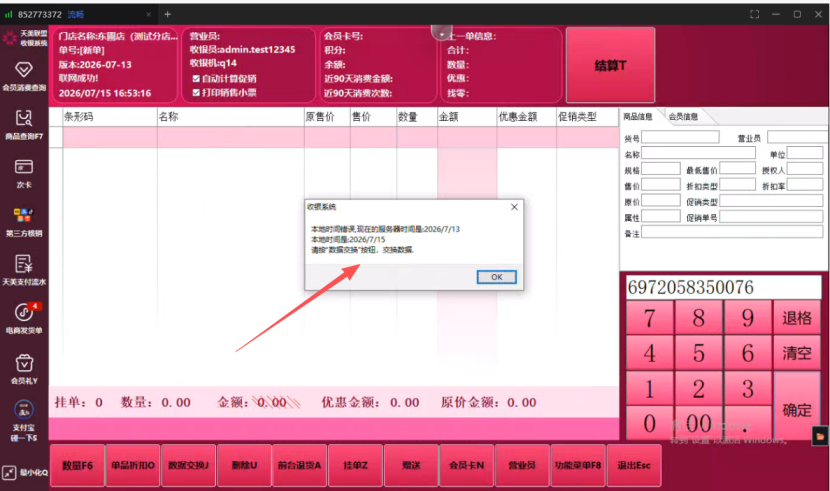Image resolution: width=830 pixels, height=491 pixels.
Task: Open 会员礼Y in the sidebar
Action: [x=24, y=369]
